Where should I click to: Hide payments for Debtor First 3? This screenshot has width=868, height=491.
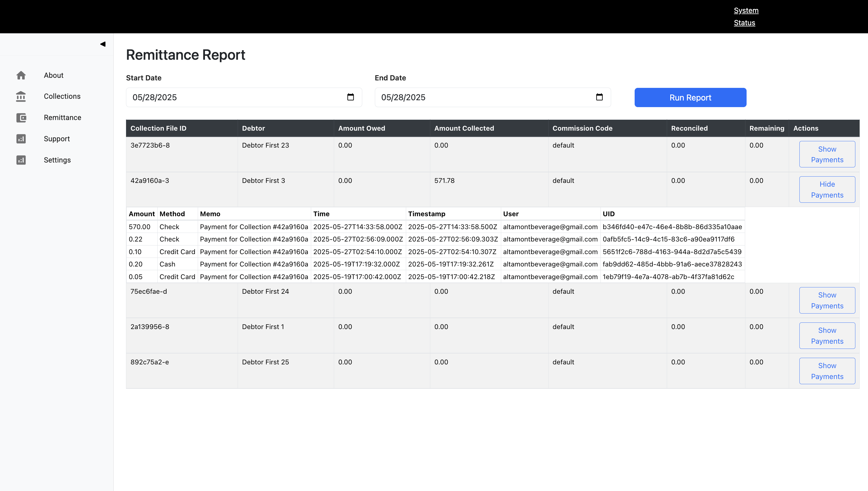point(827,190)
